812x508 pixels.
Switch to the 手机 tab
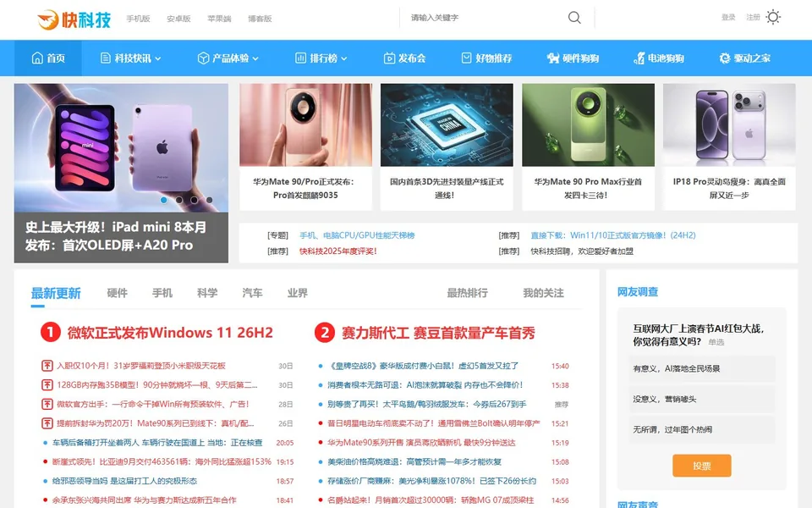162,293
